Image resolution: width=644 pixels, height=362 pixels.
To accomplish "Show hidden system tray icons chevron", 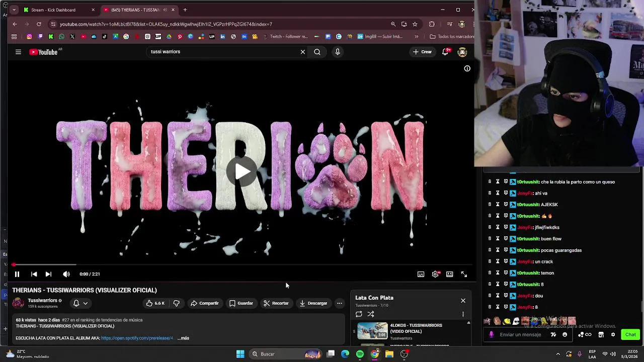I will [558, 354].
